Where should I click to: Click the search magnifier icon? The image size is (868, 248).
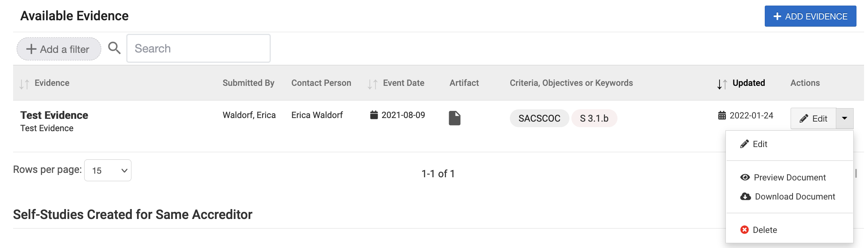point(114,48)
